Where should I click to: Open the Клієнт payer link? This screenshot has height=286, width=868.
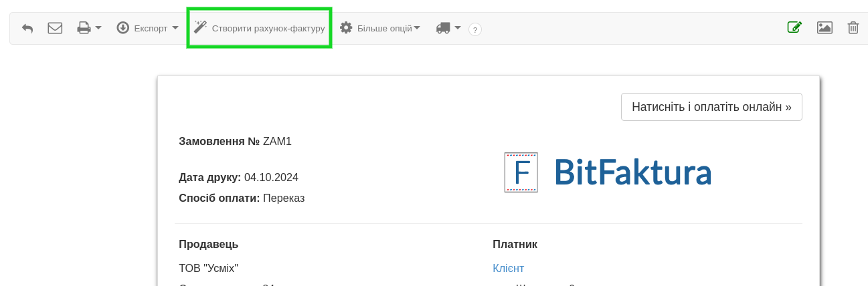click(x=508, y=268)
